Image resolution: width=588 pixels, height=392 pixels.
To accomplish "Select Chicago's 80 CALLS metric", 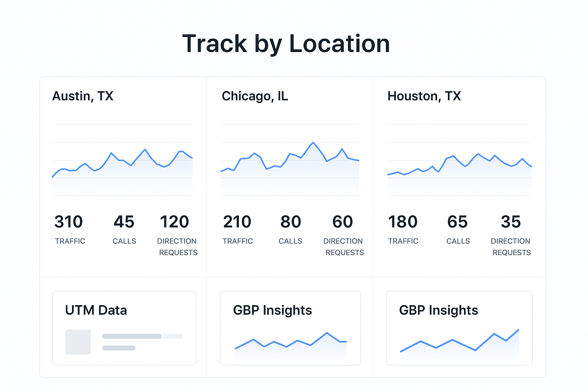I will pyautogui.click(x=290, y=221).
